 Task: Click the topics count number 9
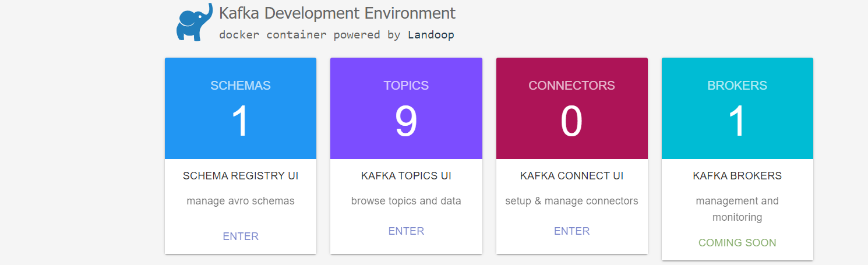pos(406,121)
